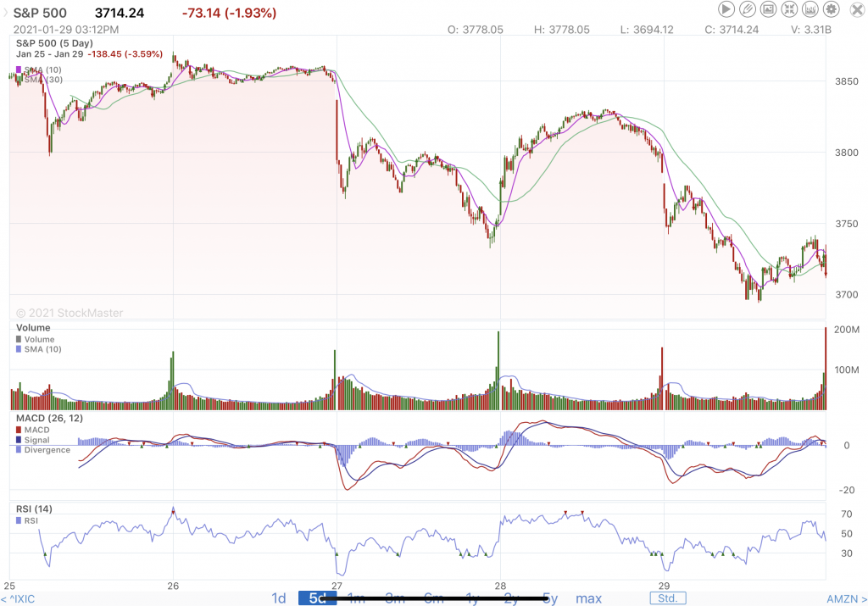Click the purple SMA (10) legend swatch
Image resolution: width=868 pixels, height=606 pixels.
pyautogui.click(x=19, y=69)
